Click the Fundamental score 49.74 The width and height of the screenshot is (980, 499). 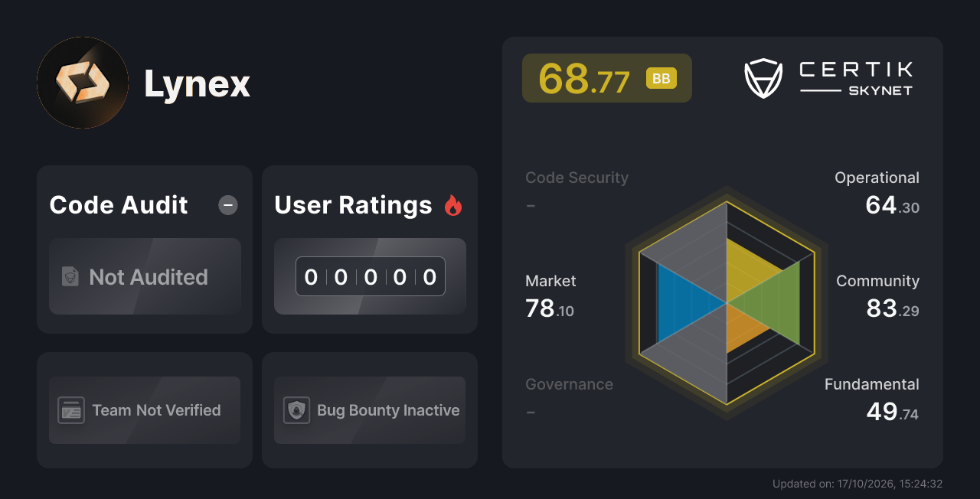point(892,412)
